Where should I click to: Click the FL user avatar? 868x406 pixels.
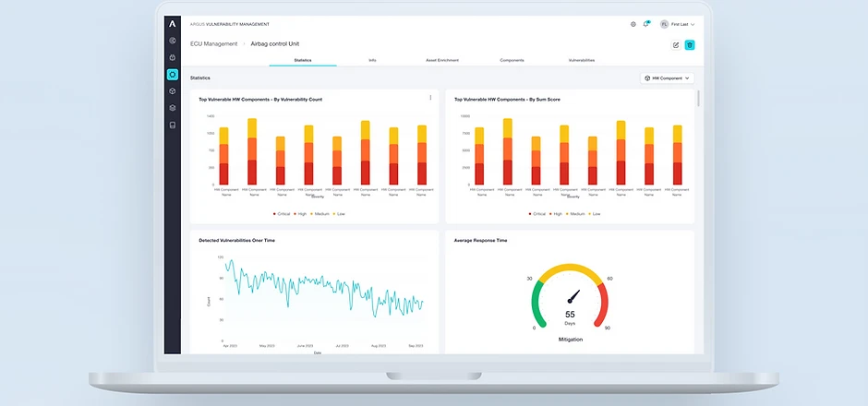(664, 24)
